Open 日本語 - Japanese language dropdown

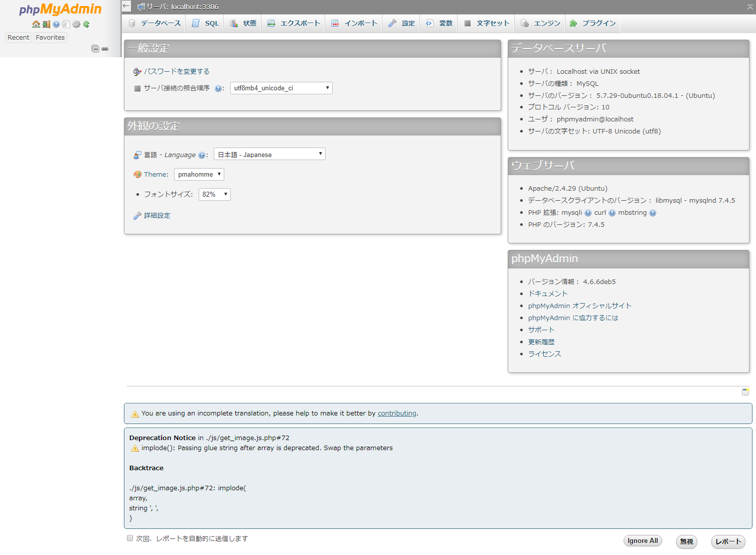point(269,154)
